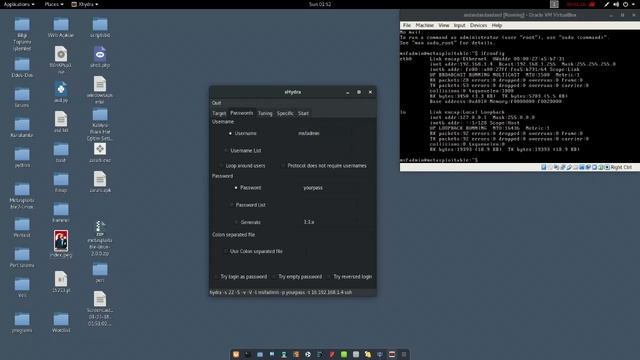Open Machine menu in VirtualBox window

click(424, 25)
